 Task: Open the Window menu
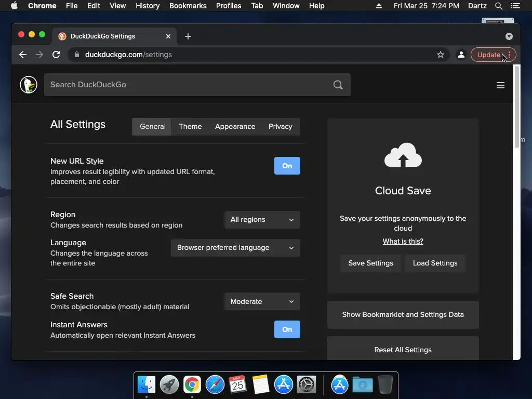(x=286, y=6)
